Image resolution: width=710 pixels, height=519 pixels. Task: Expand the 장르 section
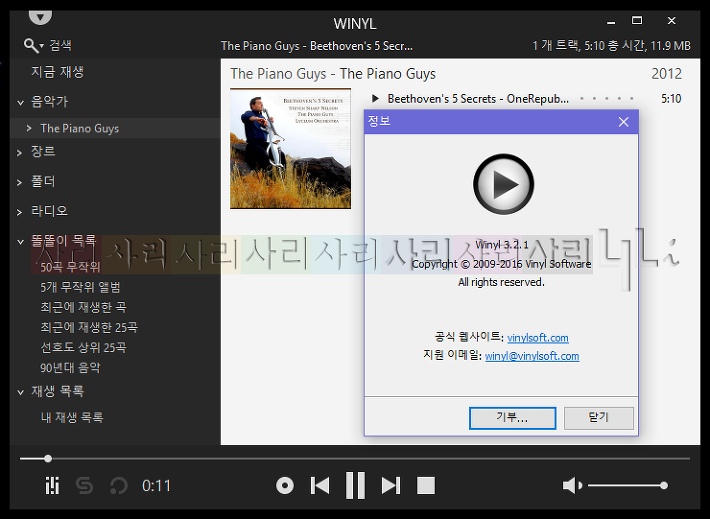click(x=19, y=153)
